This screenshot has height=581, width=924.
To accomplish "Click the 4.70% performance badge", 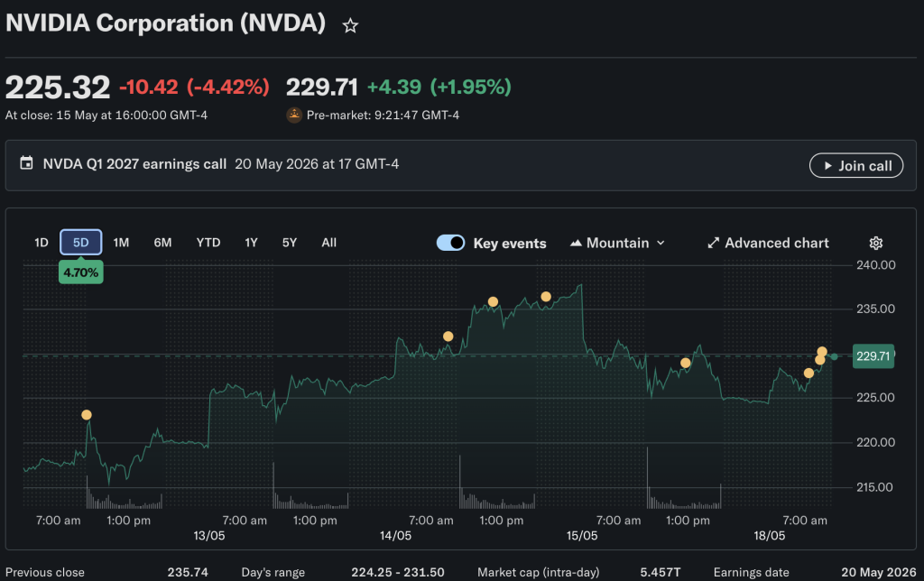I will (80, 272).
